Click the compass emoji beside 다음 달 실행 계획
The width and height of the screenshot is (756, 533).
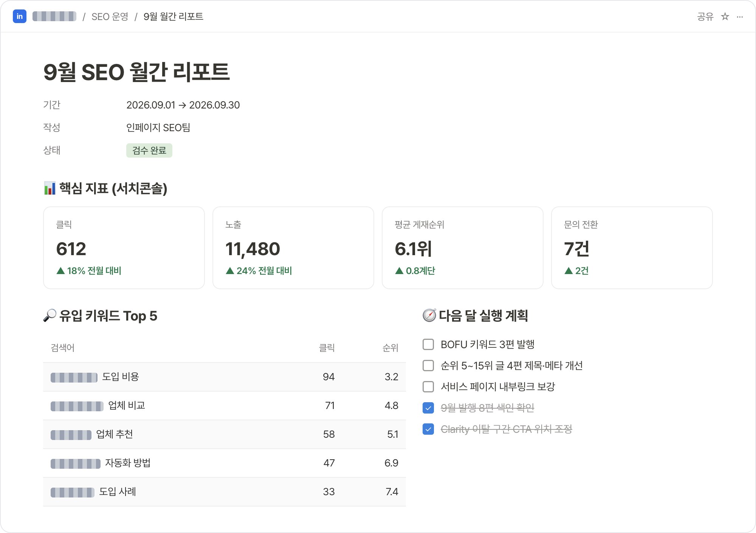pos(429,315)
